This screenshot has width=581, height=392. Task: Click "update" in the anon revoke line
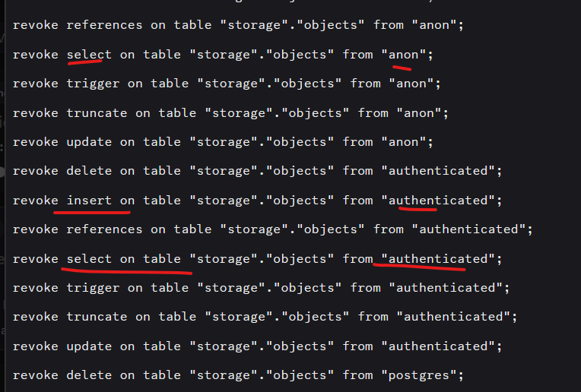pyautogui.click(x=89, y=141)
